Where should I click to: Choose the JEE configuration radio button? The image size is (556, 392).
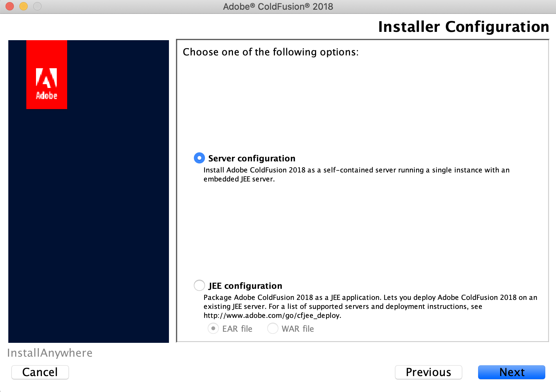click(199, 285)
